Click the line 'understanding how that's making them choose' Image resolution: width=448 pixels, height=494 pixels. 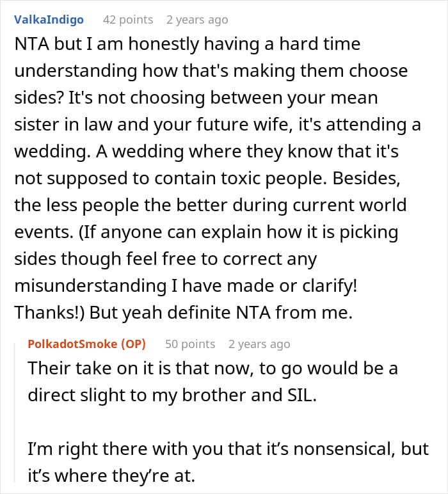pyautogui.click(x=211, y=70)
